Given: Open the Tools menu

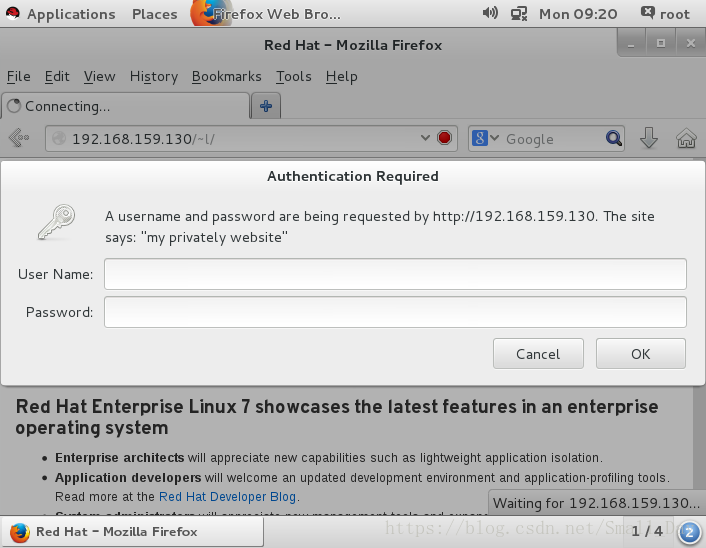Looking at the screenshot, I should pyautogui.click(x=294, y=77).
